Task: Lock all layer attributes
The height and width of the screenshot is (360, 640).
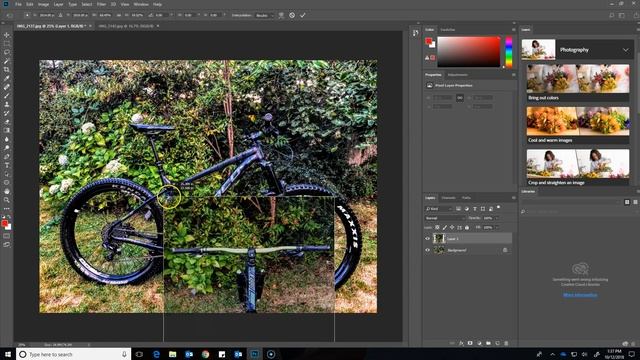Action: (467, 227)
